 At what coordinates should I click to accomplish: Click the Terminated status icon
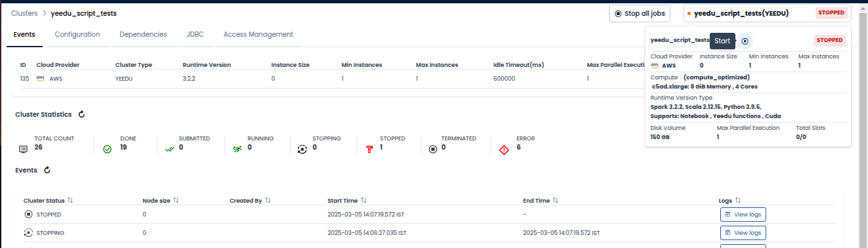433,150
